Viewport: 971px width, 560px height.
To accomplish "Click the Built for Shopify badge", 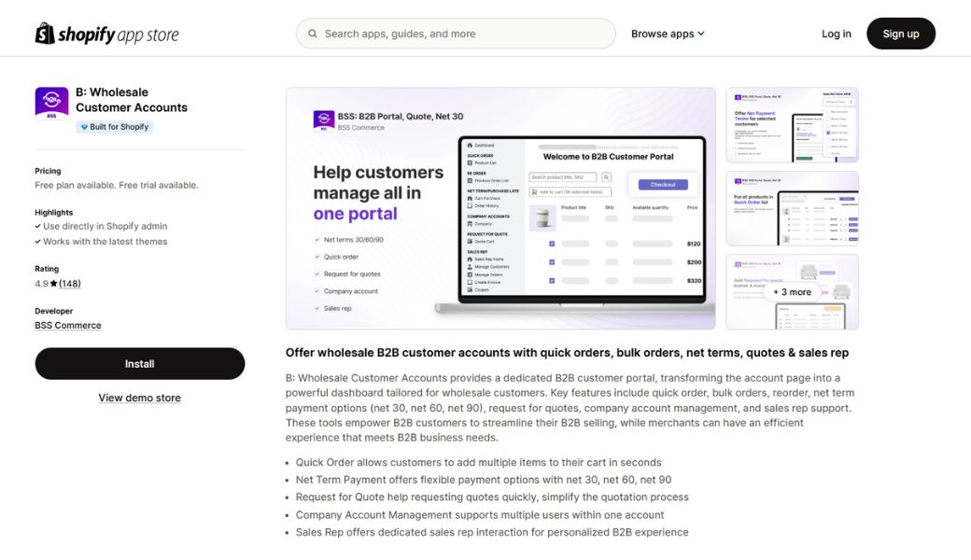I will tap(115, 127).
